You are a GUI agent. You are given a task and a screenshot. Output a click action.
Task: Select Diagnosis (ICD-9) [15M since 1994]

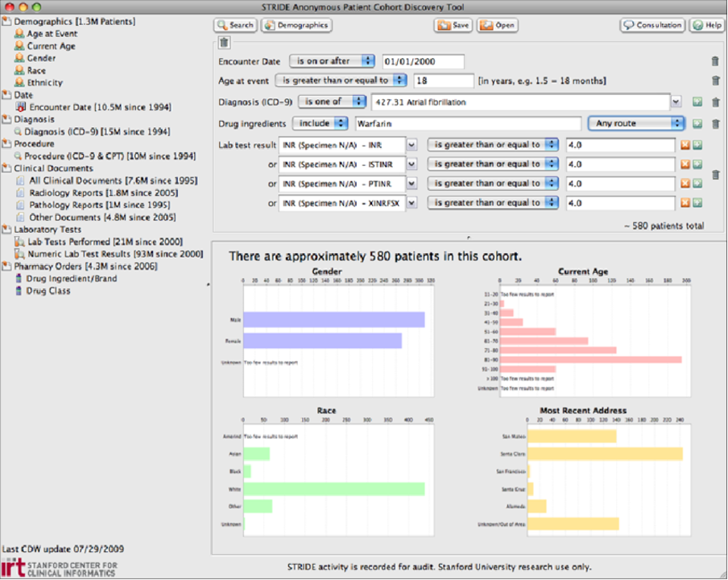click(x=92, y=132)
